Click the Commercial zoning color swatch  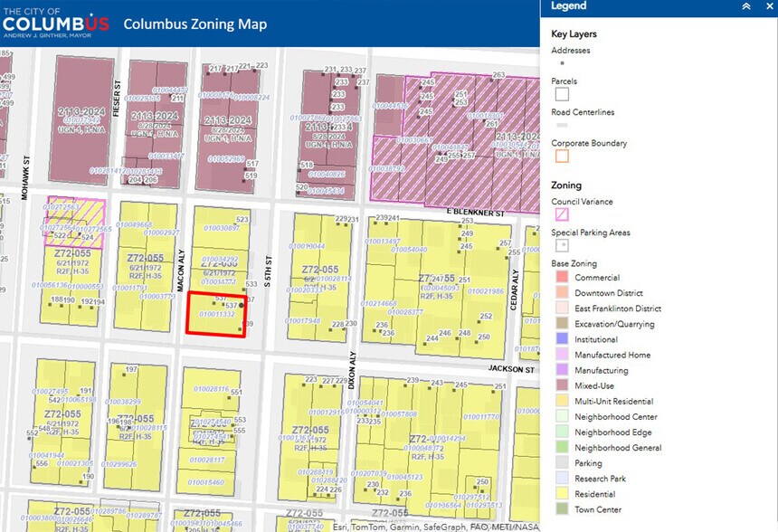pyautogui.click(x=562, y=278)
